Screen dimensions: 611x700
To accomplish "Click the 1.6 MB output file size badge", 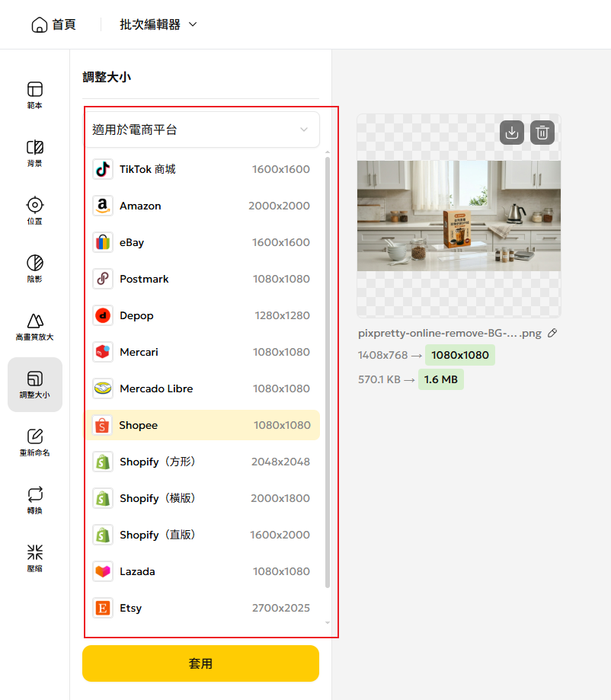I will (441, 379).
